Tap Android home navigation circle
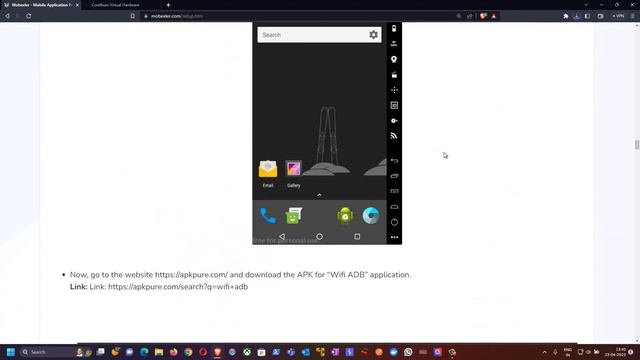The width and height of the screenshot is (640, 360). tap(319, 236)
